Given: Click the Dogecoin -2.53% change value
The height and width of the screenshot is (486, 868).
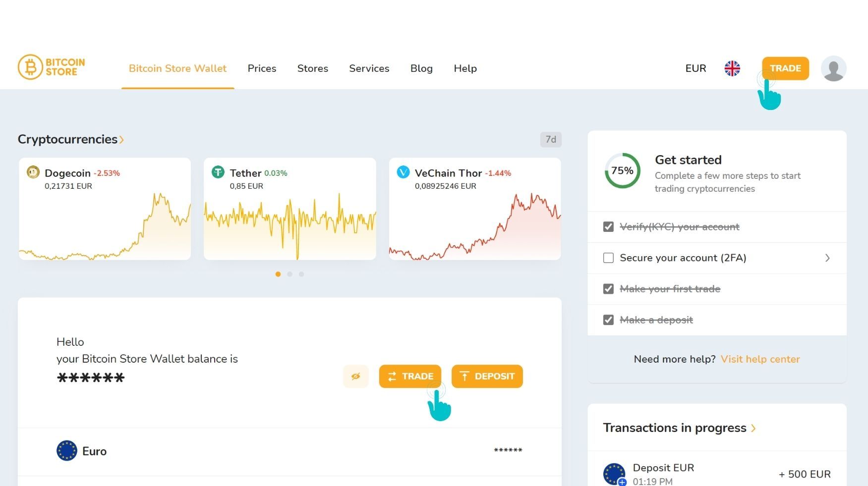Looking at the screenshot, I should click(x=107, y=173).
